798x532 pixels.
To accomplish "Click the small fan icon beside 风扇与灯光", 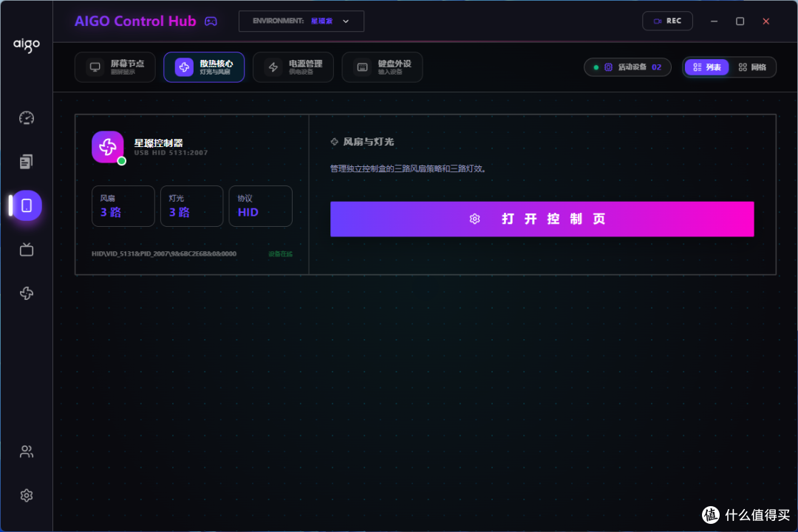I will pos(335,142).
